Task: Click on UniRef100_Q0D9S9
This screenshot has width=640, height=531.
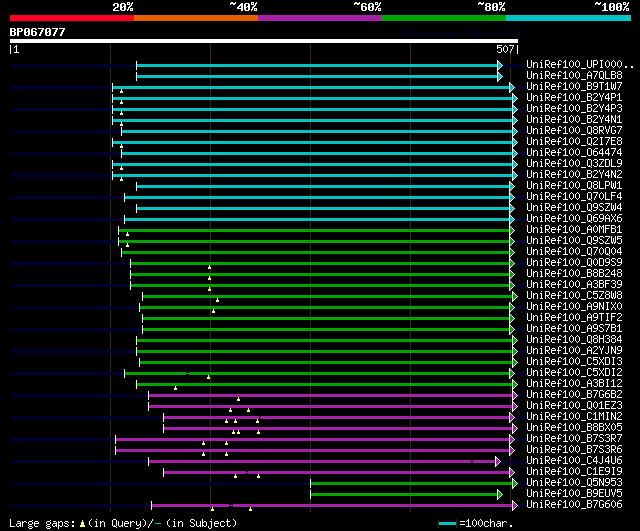Action: (574, 263)
